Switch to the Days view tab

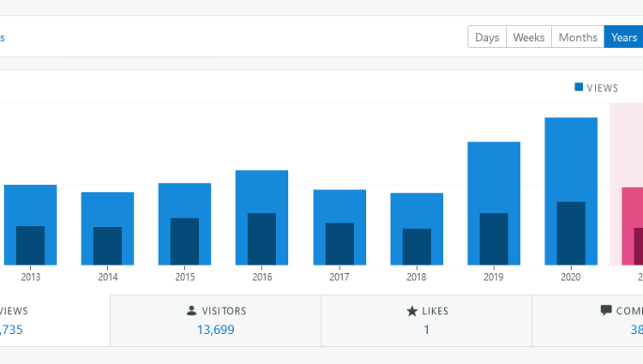click(487, 38)
